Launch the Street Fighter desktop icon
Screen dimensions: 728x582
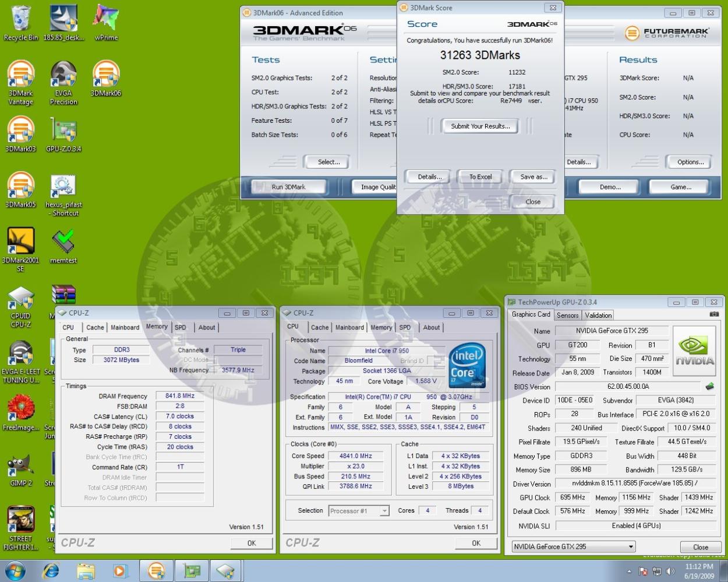click(21, 527)
